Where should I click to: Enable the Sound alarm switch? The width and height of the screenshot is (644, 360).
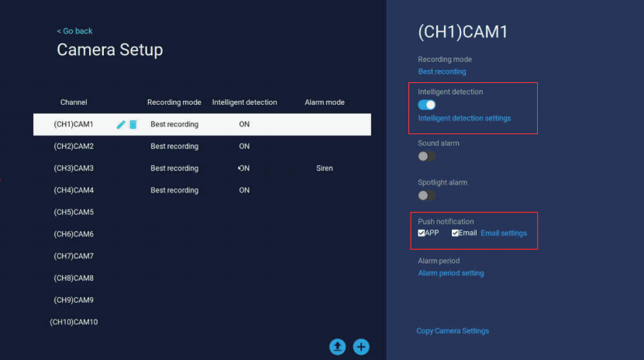pyautogui.click(x=426, y=156)
